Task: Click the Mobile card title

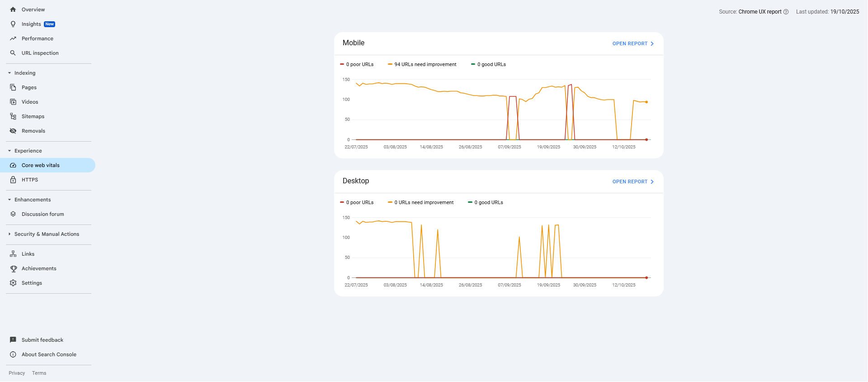Action: [x=354, y=43]
